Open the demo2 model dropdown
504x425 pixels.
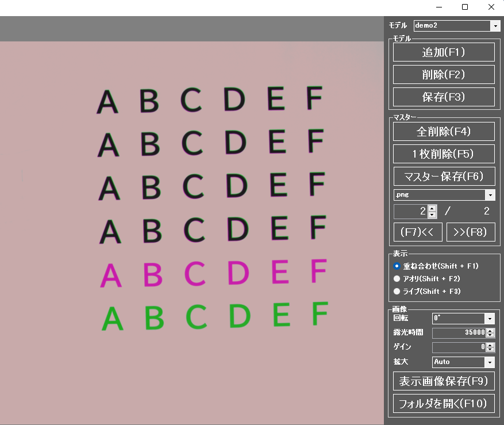point(495,26)
